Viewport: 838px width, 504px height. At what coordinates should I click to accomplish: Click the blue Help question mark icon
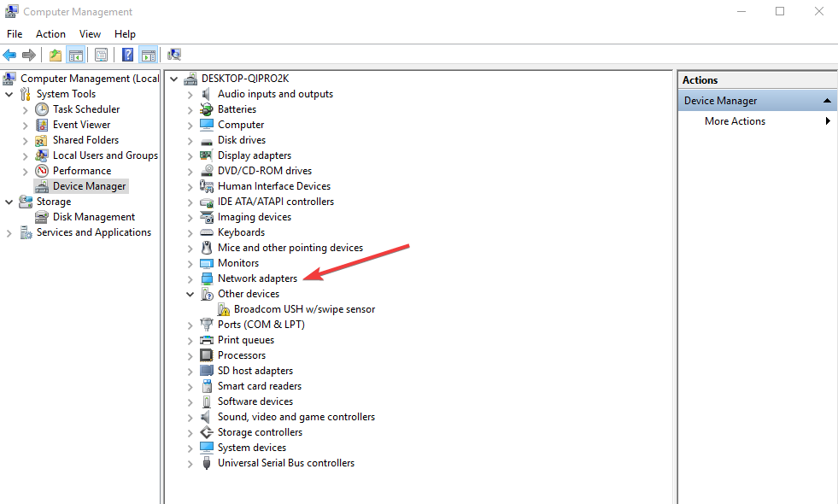click(x=127, y=56)
